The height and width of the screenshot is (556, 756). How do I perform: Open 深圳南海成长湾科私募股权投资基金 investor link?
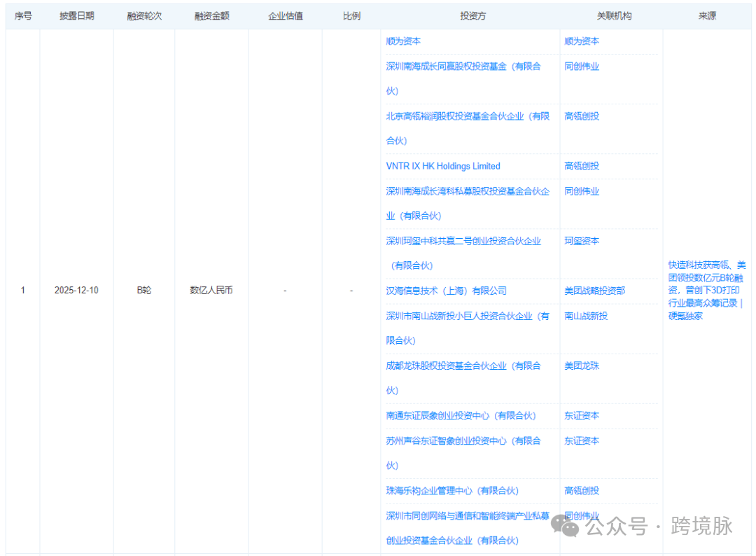tap(468, 191)
